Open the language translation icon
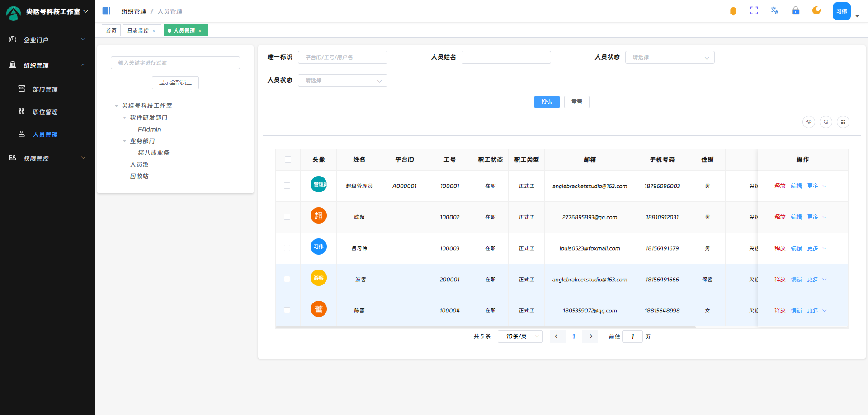 [x=774, y=11]
